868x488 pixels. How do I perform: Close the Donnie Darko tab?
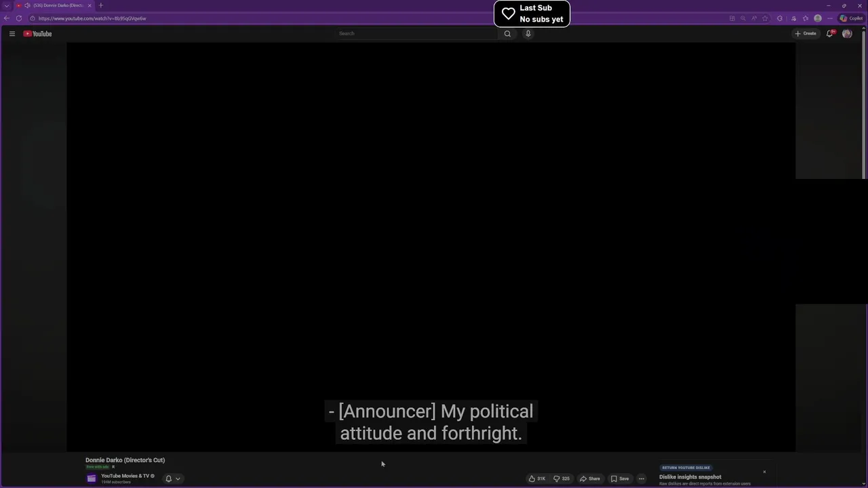click(90, 5)
